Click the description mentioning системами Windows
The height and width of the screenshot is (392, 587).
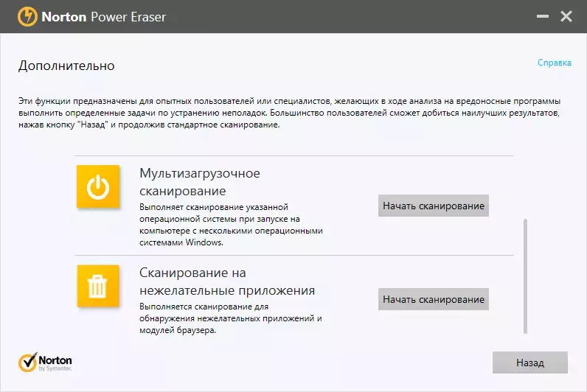pyautogui.click(x=231, y=225)
